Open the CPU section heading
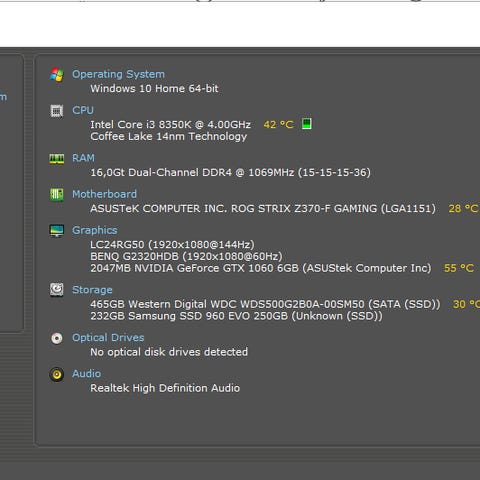This screenshot has width=480, height=480. point(83,110)
